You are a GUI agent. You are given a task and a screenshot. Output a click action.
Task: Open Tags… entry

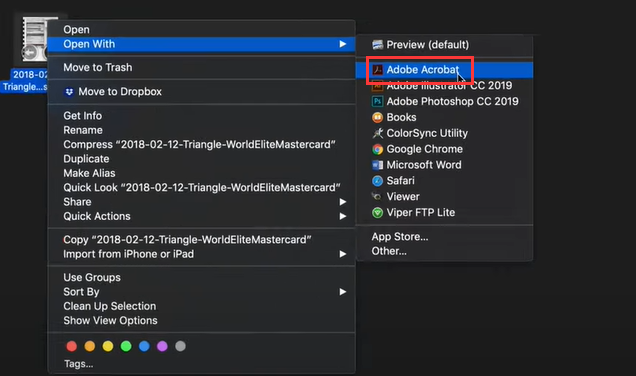pyautogui.click(x=79, y=364)
